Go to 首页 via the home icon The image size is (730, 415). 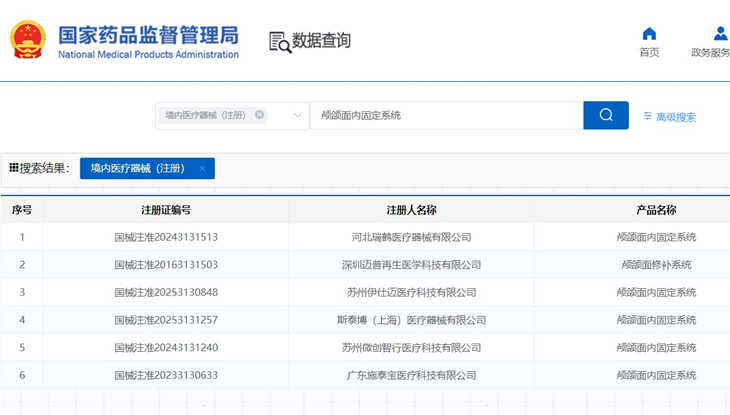pos(649,34)
